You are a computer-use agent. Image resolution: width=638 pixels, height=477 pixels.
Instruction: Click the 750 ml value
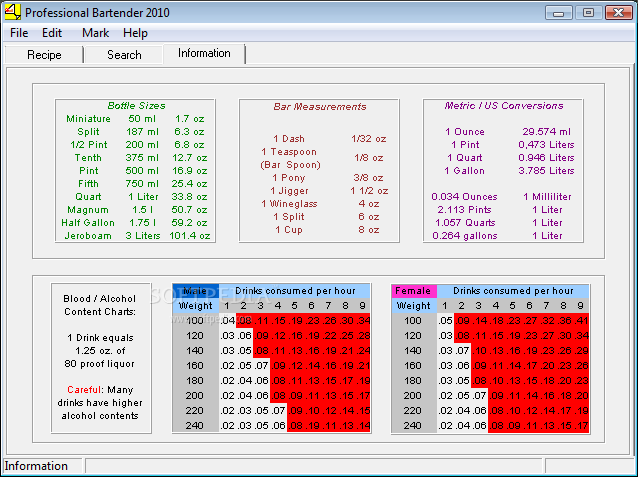(x=142, y=184)
